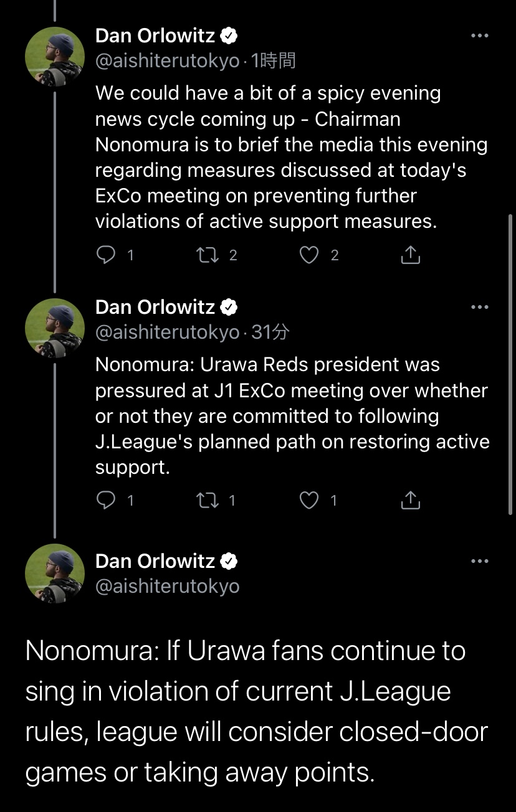Tap the avatar on the first tweet
This screenshot has width=516, height=812.
(55, 57)
